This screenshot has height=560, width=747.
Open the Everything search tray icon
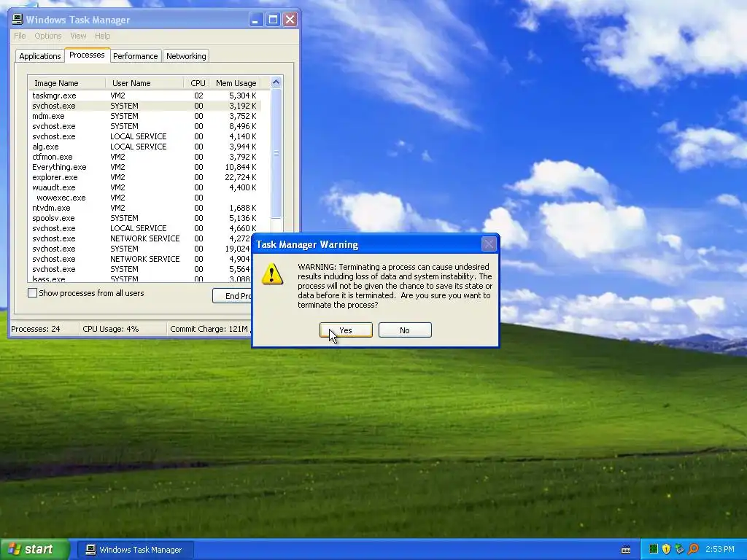coord(693,549)
